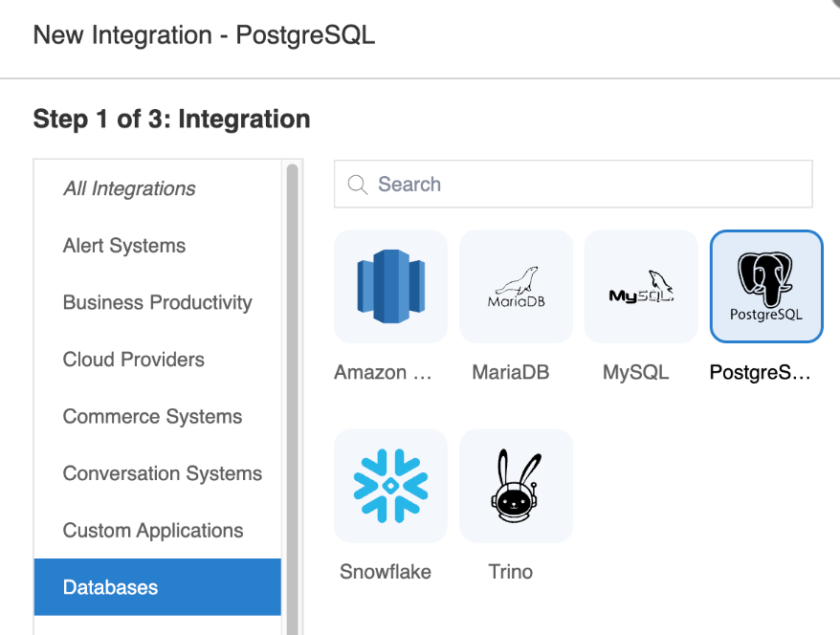Open the Custom Applications category
This screenshot has height=635, width=840.
click(158, 531)
